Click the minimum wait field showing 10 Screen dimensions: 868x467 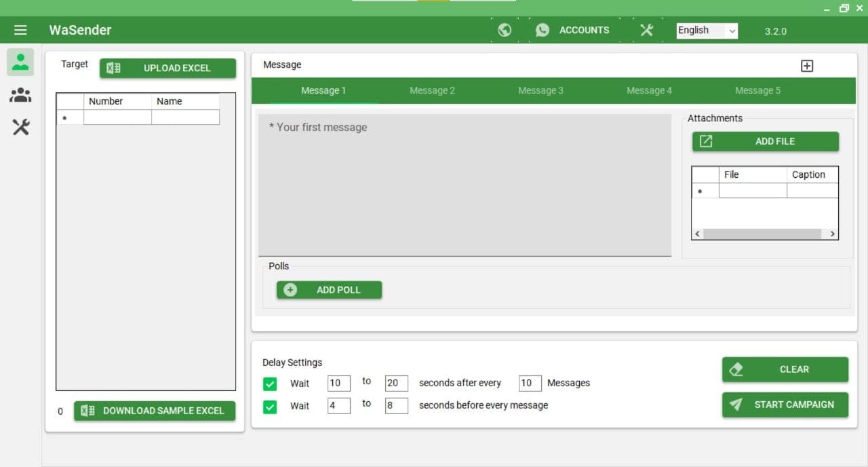338,383
